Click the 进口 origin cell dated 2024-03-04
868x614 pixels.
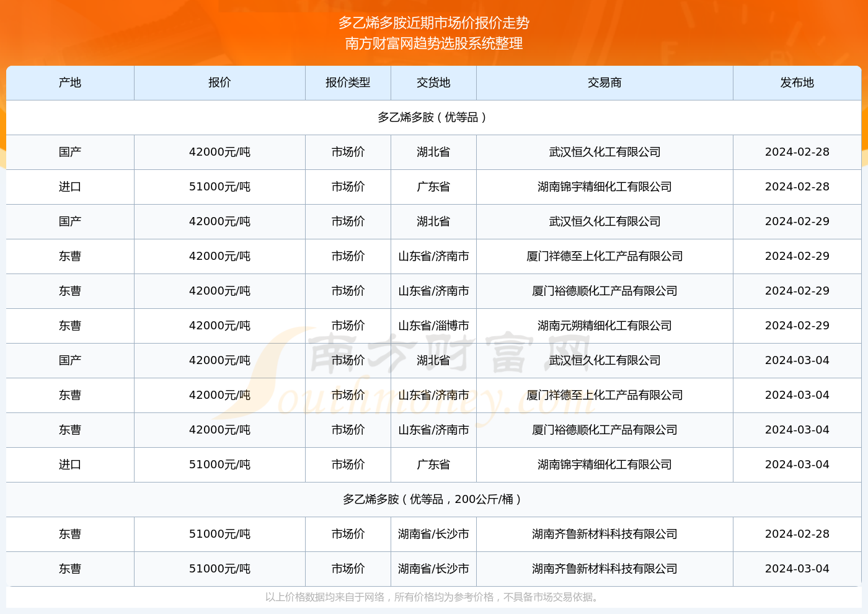click(70, 465)
